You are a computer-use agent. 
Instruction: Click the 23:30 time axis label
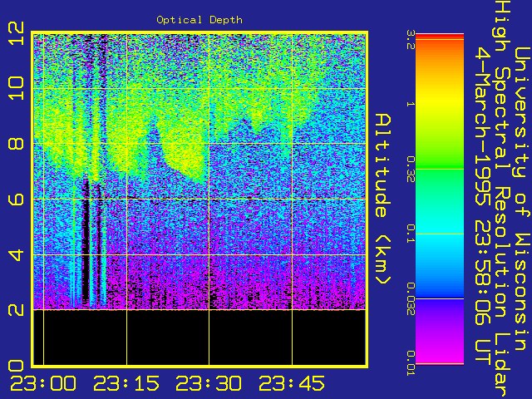209,384
